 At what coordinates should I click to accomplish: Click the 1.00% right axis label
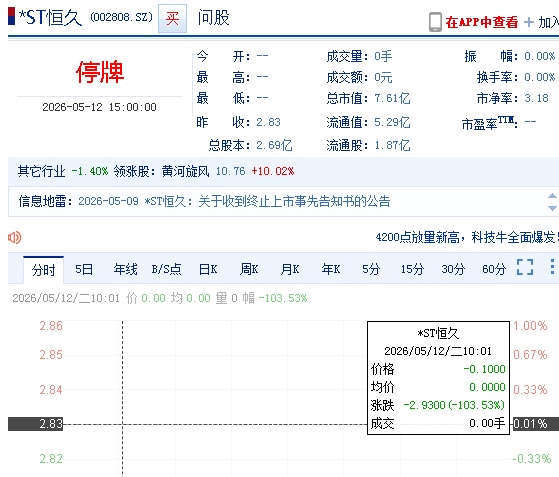click(x=530, y=326)
